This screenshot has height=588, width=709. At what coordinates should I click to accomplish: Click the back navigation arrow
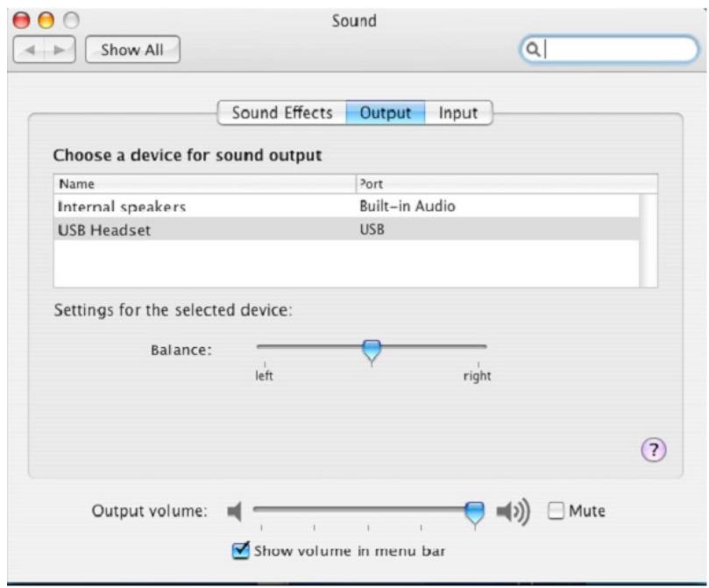[32, 50]
